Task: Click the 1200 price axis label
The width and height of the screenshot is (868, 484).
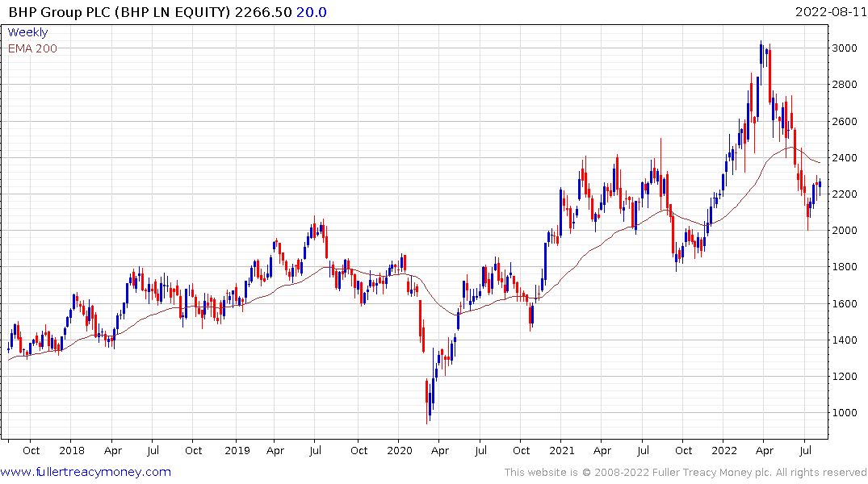Action: click(x=845, y=376)
